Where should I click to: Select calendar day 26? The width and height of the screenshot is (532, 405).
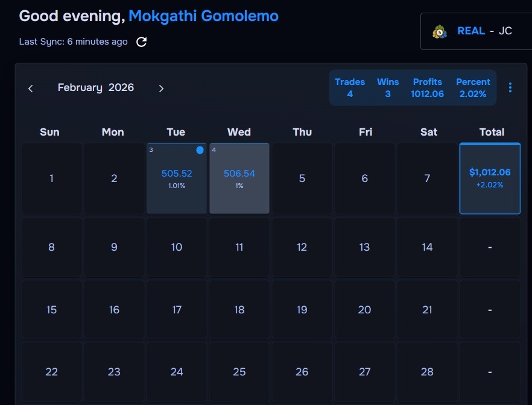(x=302, y=372)
